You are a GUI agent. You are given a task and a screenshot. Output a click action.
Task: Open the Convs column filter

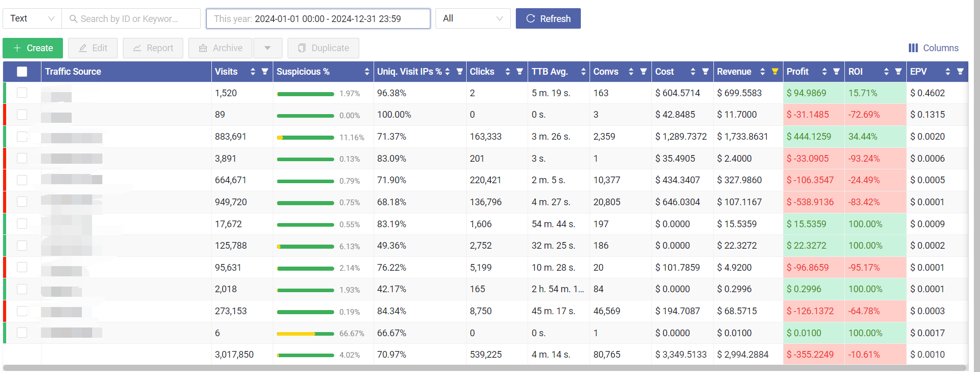click(x=643, y=72)
